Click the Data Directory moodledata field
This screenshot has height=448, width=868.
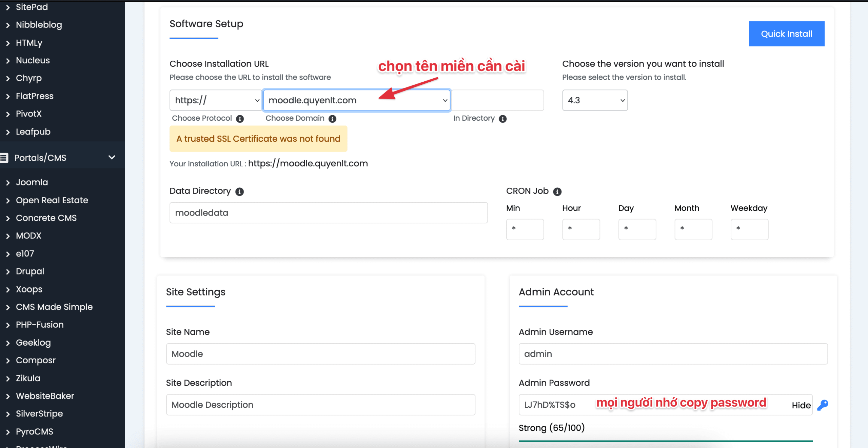tap(328, 213)
